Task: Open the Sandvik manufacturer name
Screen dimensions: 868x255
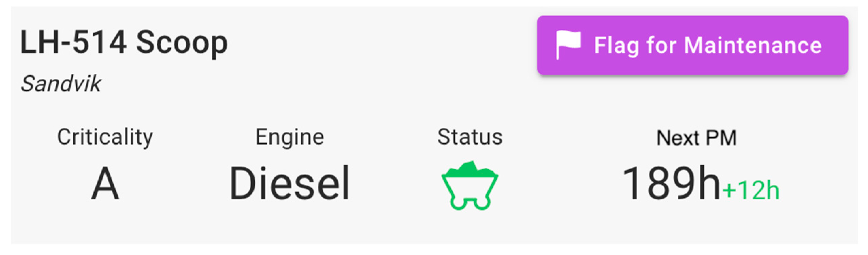Action: tap(61, 84)
